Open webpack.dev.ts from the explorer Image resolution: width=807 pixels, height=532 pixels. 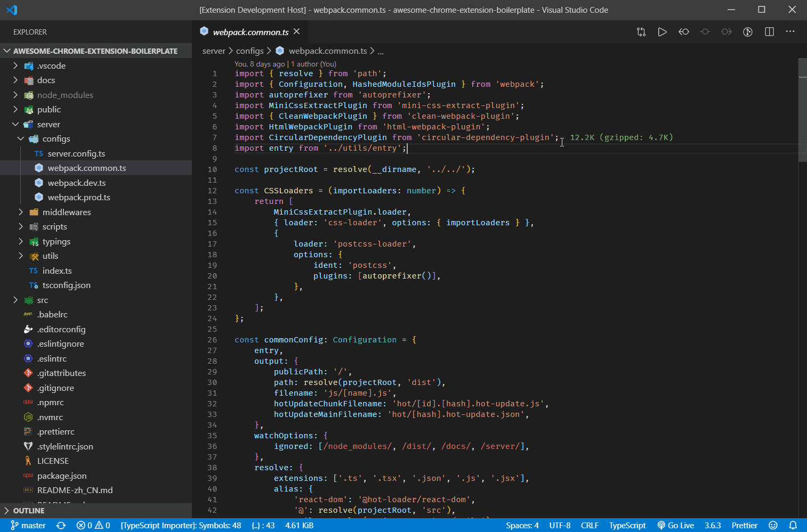tap(77, 183)
